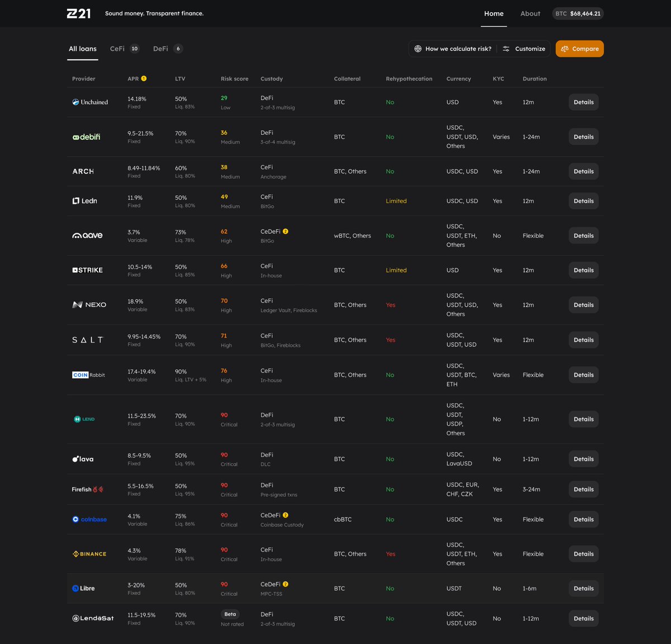The height and width of the screenshot is (644, 671).
Task: Click the Risk score column header
Action: (234, 79)
